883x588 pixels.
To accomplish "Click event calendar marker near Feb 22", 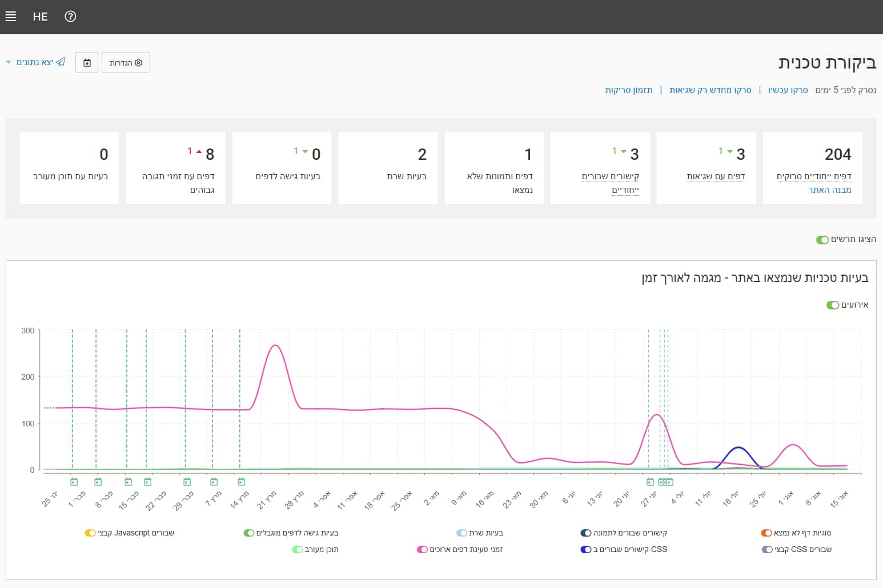I will tap(148, 482).
